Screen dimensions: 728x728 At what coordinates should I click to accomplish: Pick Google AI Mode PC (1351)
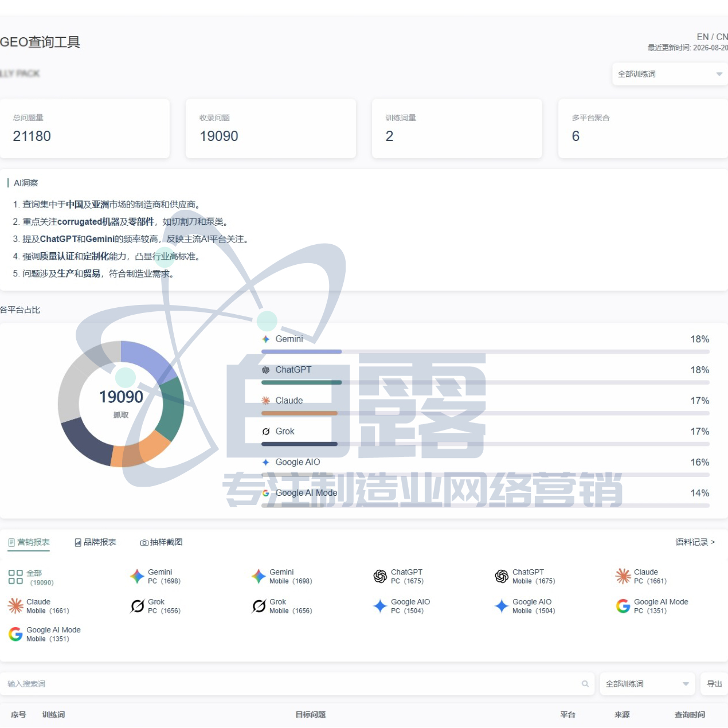(x=652, y=606)
